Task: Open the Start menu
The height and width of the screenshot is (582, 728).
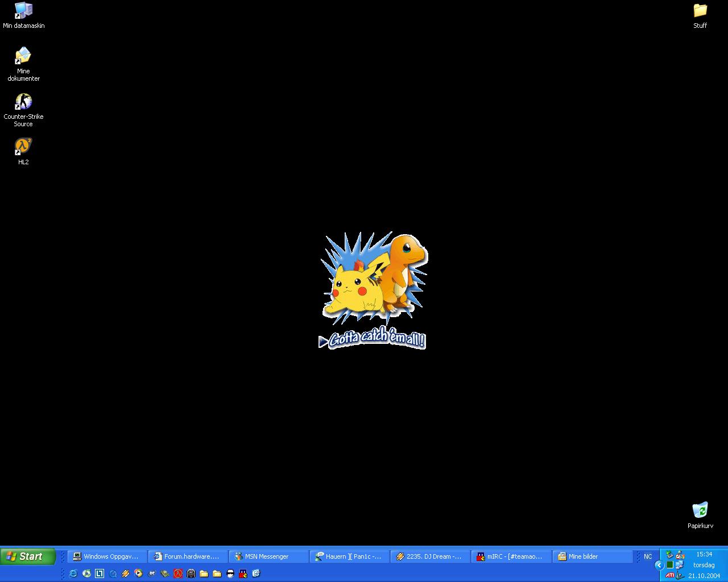Action: tap(28, 556)
